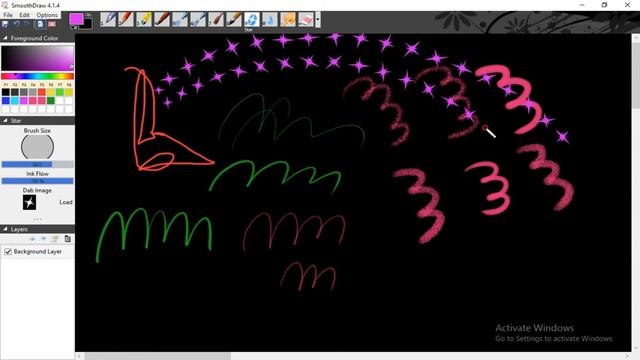
Task: Select the Water drop blur tool
Action: 270,19
